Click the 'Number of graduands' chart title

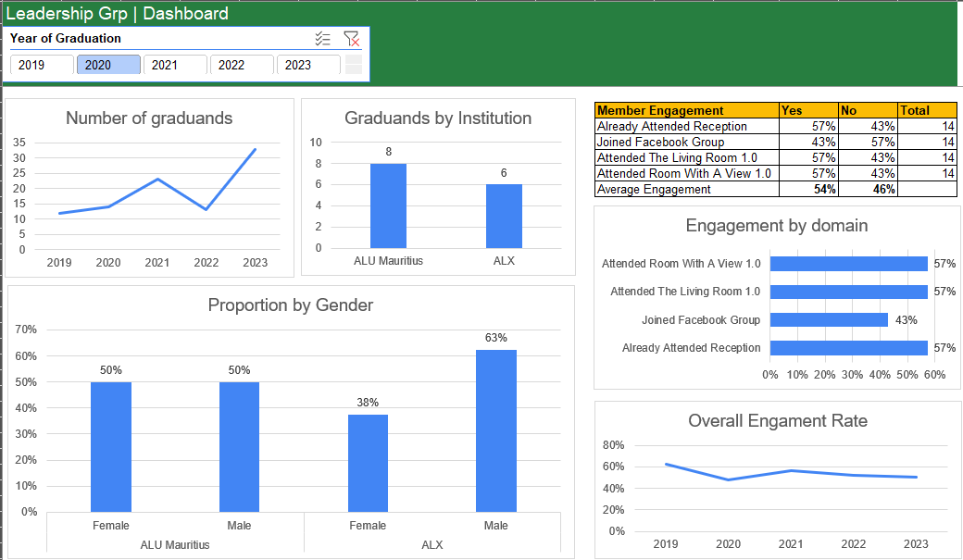tap(149, 118)
